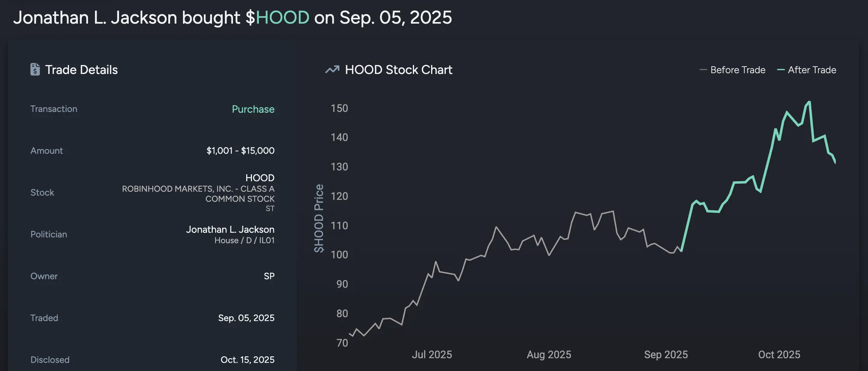Click the Sep 2025 axis label

666,354
